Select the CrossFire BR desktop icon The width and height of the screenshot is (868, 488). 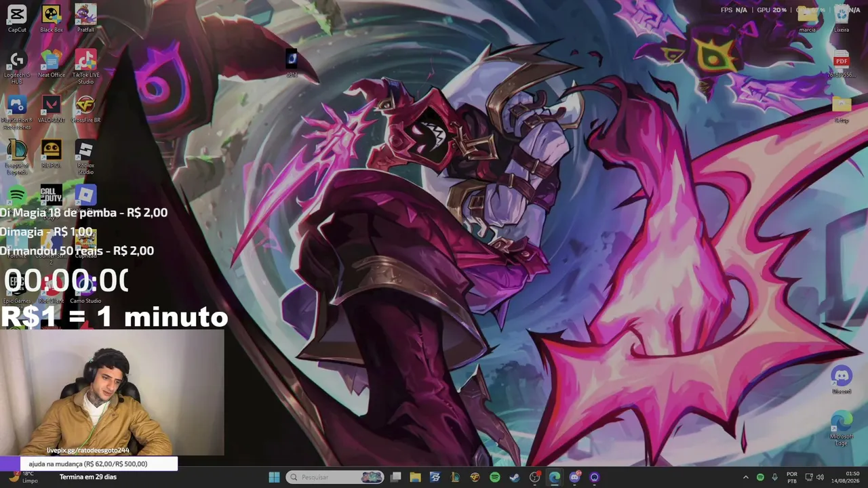click(85, 109)
